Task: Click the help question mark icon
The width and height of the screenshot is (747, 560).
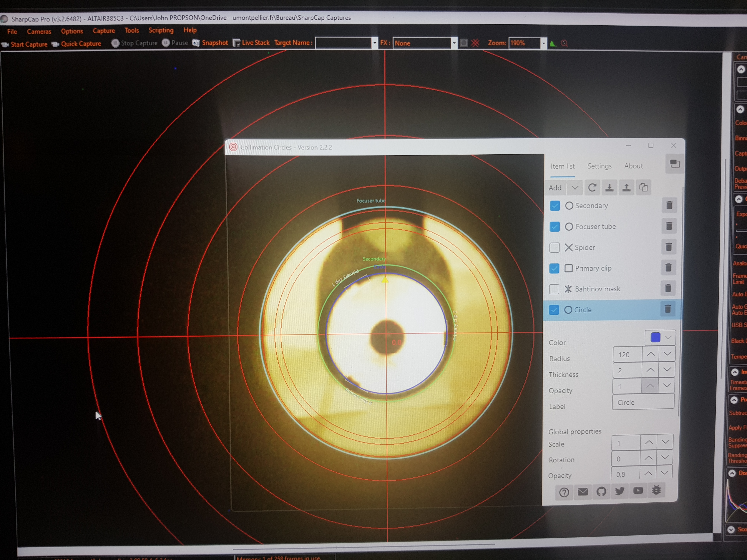Action: [x=564, y=492]
